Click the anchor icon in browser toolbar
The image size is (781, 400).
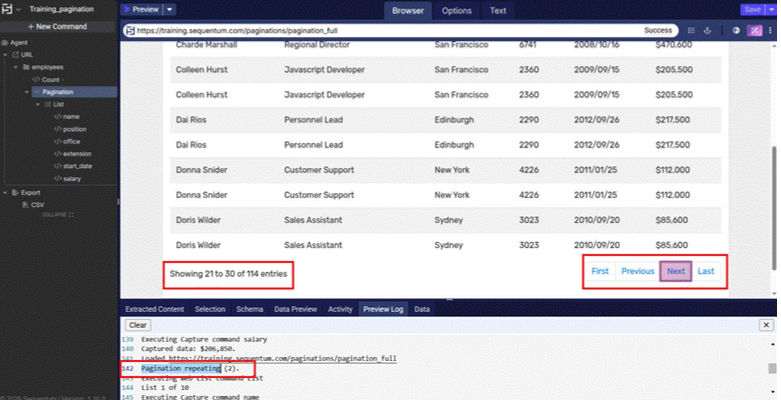tap(707, 30)
